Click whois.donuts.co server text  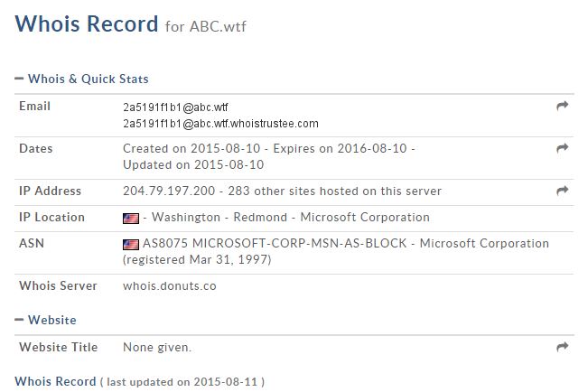point(169,286)
